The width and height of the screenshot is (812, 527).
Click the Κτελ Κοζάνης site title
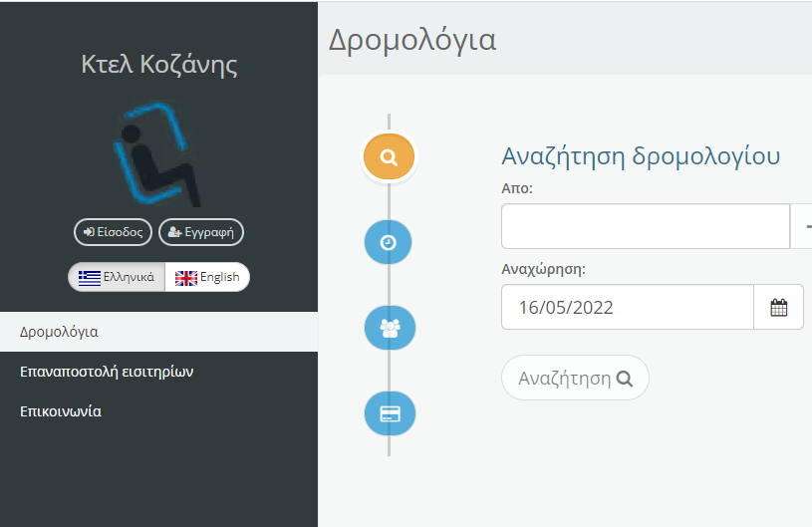tap(159, 65)
